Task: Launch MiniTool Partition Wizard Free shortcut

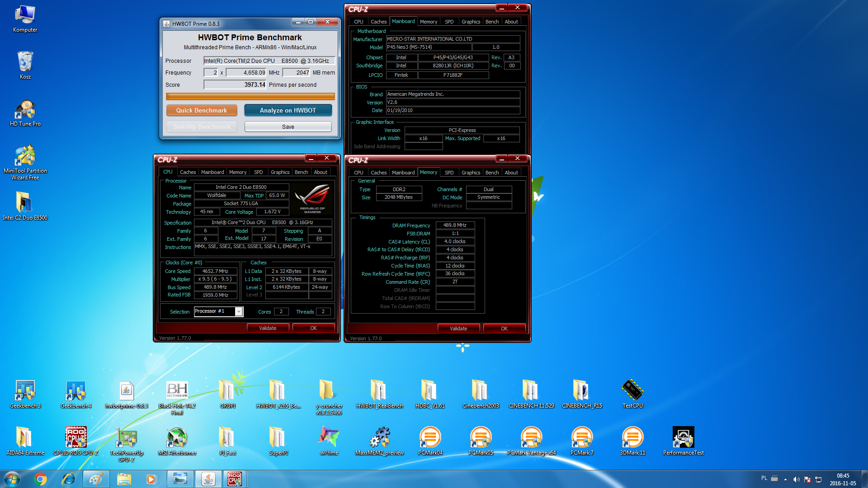Action: point(25,163)
